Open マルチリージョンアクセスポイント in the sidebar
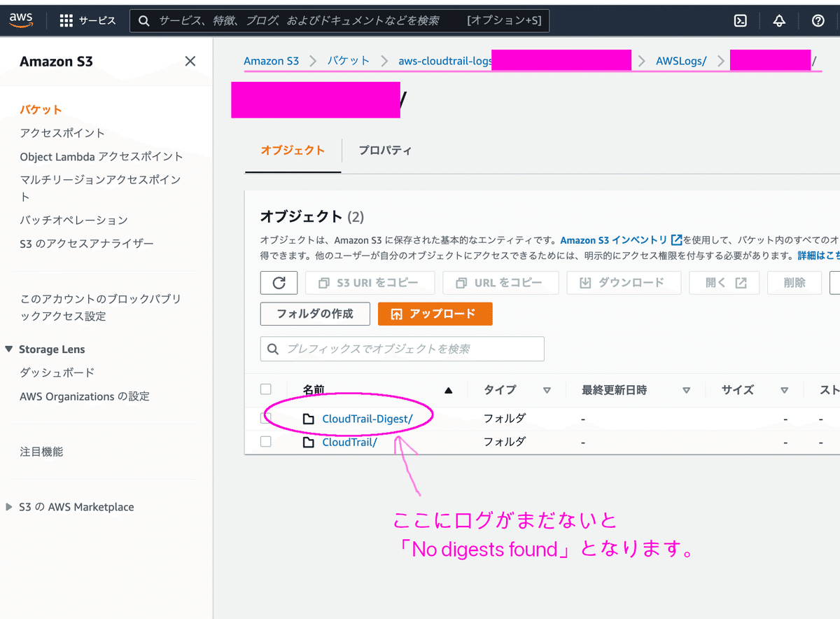 tap(100, 188)
